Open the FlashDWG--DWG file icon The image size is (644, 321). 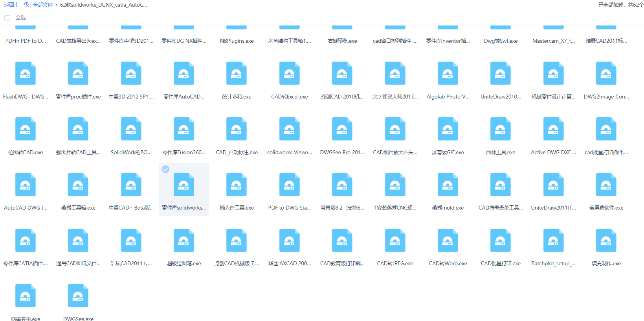(x=26, y=73)
